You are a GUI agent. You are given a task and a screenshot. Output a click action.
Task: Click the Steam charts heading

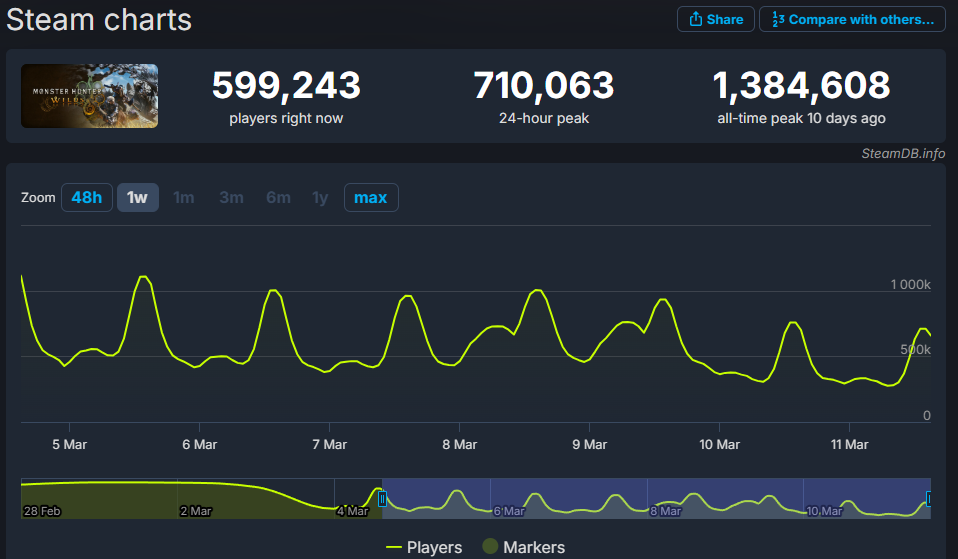tap(99, 20)
